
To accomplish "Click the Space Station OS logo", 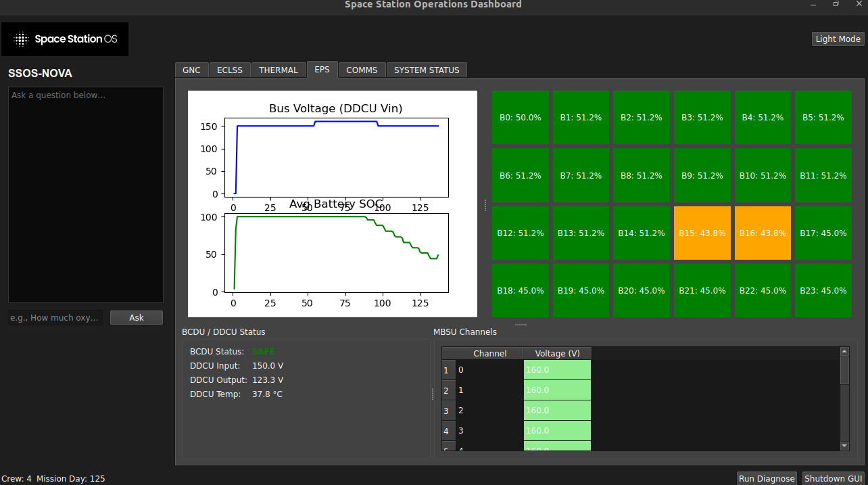I will pyautogui.click(x=64, y=39).
